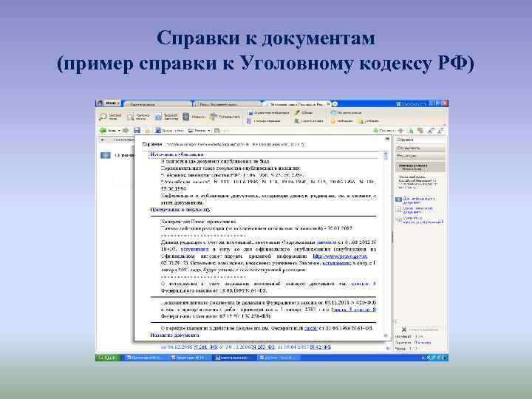Open the N 42-ФЗ link below popup
Screen dimensions: 532x399
[320, 347]
